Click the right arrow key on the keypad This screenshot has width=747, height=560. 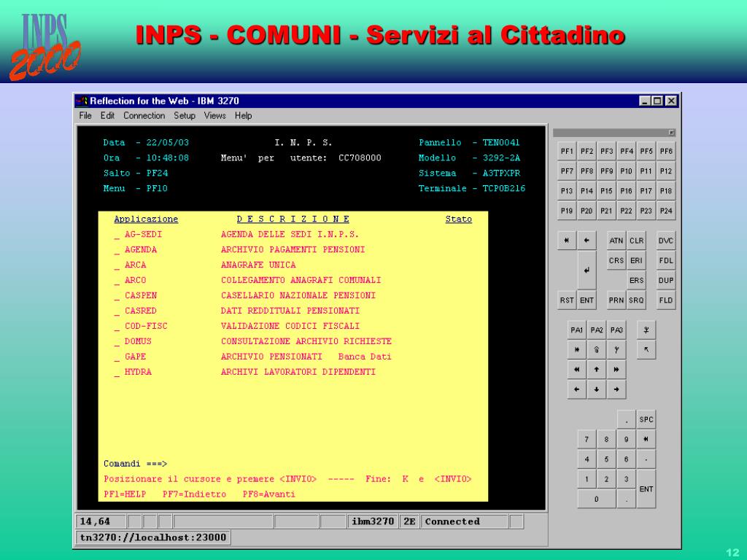coord(616,389)
